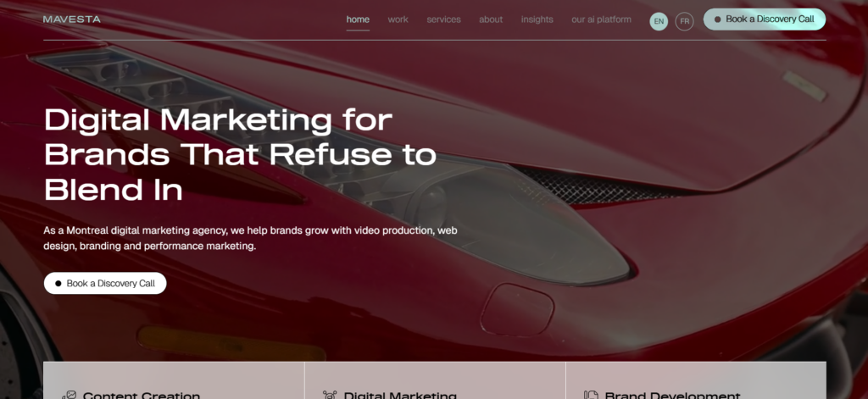Click the dot icon in hero Discovery Call button

pos(58,283)
